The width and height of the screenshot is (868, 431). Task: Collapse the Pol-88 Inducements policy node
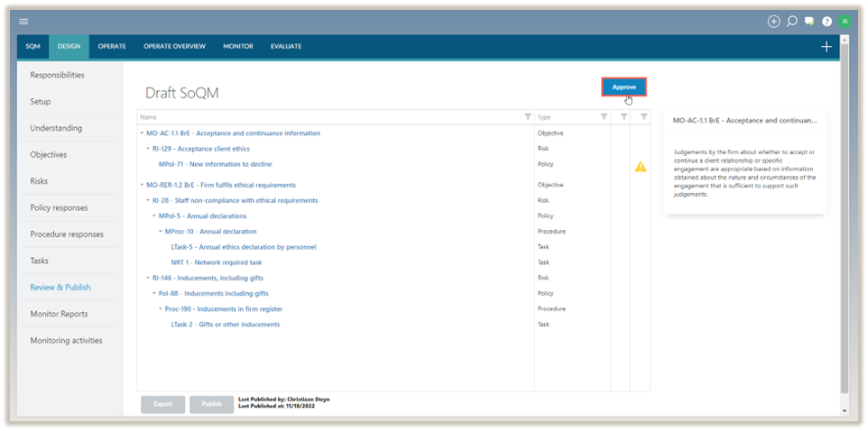coord(154,293)
